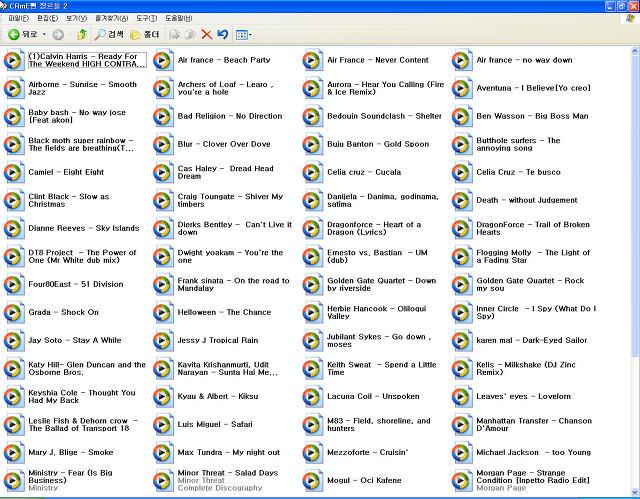This screenshot has width=640, height=499.
Task: Click the vertical scrollbar down arrow
Action: [635, 492]
